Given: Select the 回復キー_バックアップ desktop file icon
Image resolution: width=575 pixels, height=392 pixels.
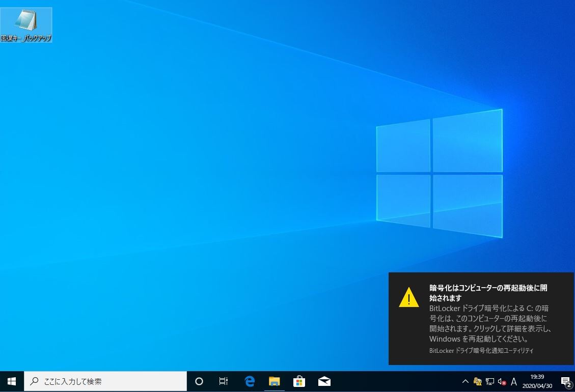Looking at the screenshot, I should coord(26,25).
